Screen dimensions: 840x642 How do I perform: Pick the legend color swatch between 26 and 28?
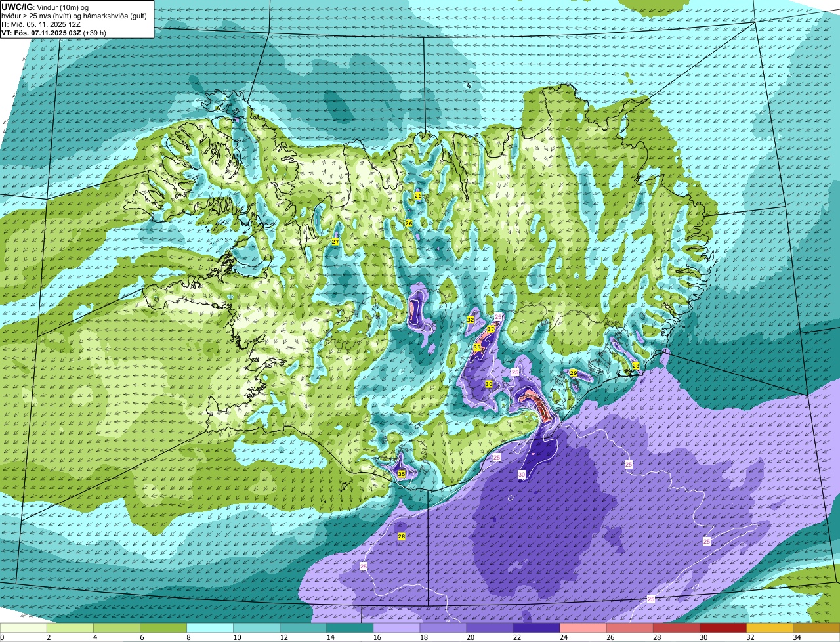tap(629, 628)
